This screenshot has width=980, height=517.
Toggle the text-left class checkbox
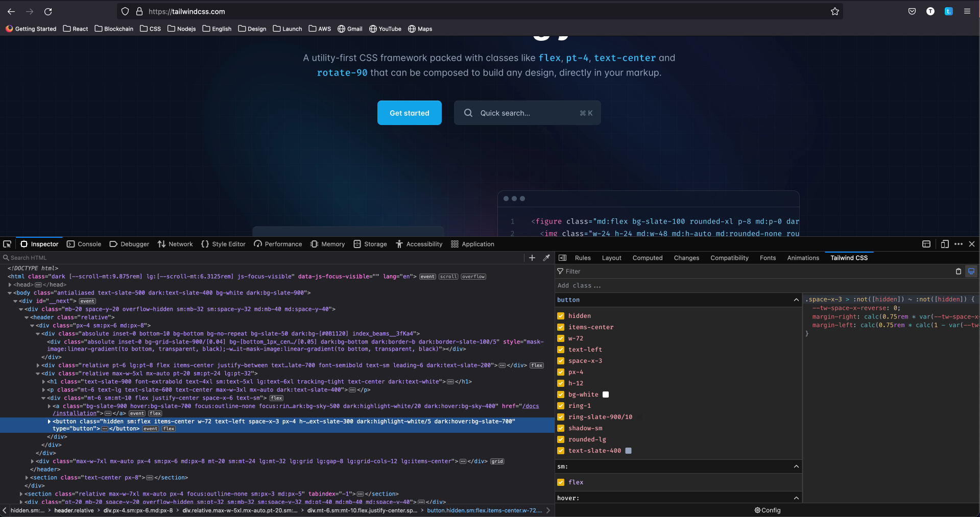[x=561, y=350]
